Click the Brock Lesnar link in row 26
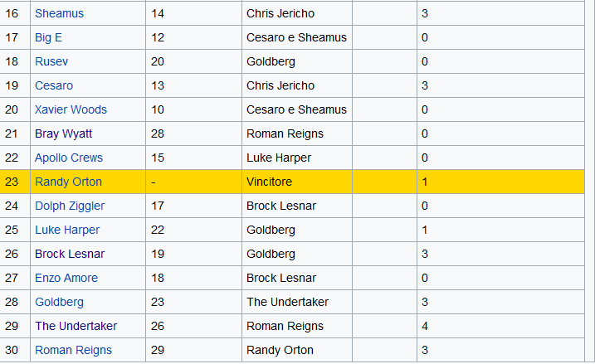The height and width of the screenshot is (364, 595). [x=70, y=254]
